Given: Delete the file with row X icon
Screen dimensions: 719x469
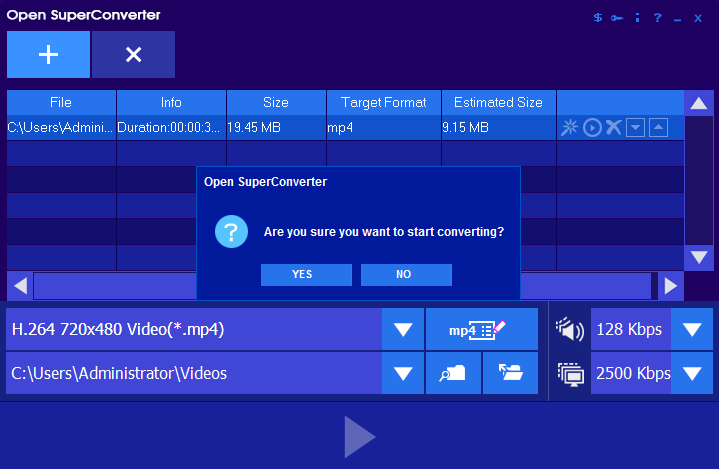Looking at the screenshot, I should (x=613, y=127).
